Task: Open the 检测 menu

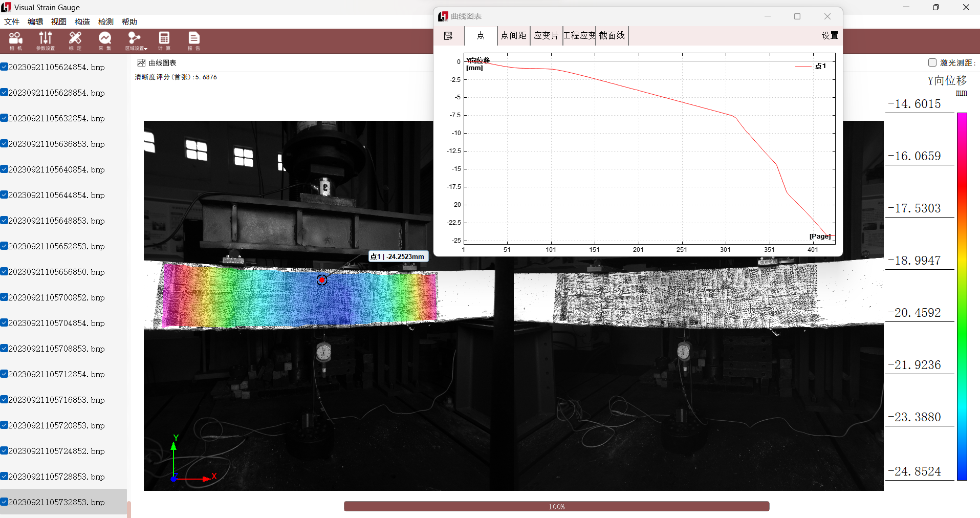Action: pyautogui.click(x=106, y=21)
